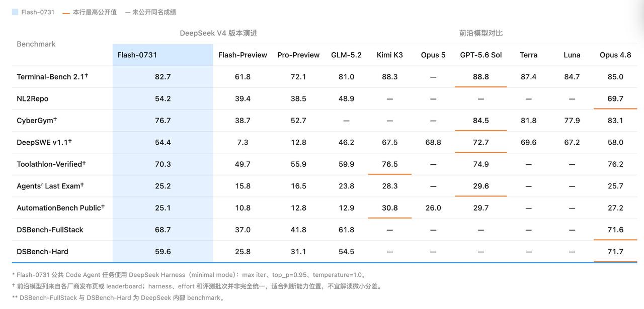Viewport: 644px width, 309px height.
Task: Select the Terminal-Bench 2.1 row label
Action: coord(52,76)
